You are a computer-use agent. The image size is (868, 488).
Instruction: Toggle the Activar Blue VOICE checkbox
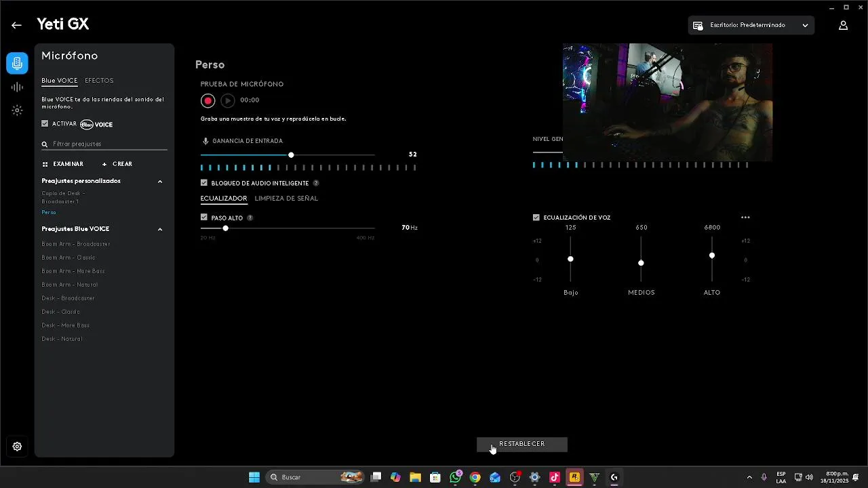coord(45,124)
